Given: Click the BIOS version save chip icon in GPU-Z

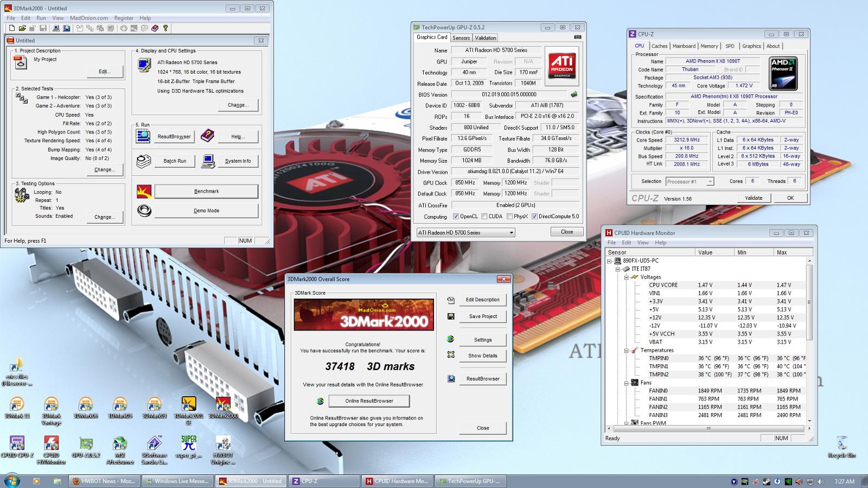Looking at the screenshot, I should point(574,94).
